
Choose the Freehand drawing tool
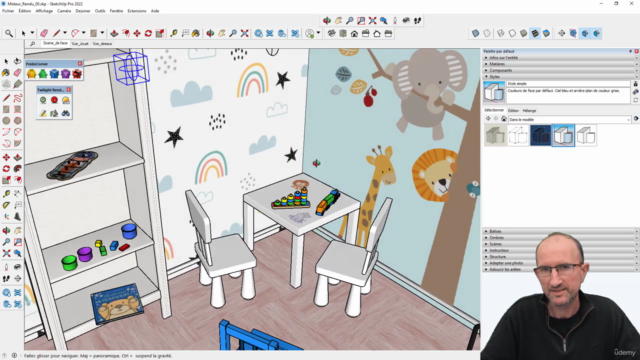coord(18,98)
